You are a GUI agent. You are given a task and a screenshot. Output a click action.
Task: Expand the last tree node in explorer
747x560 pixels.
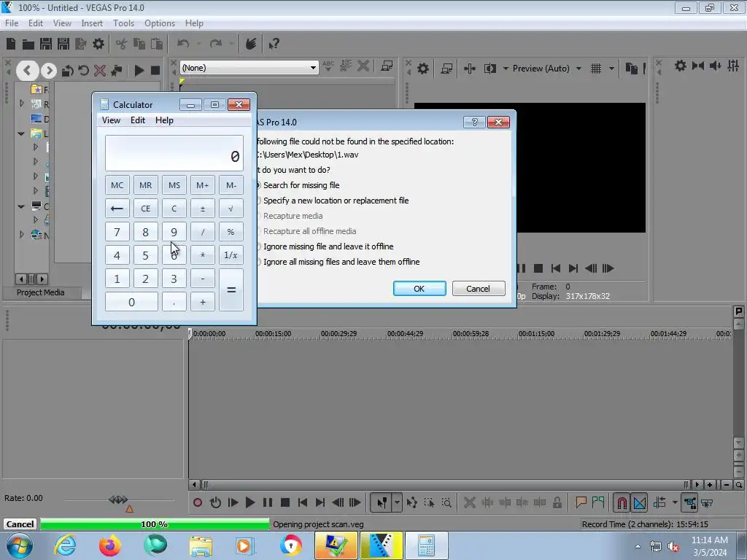(x=21, y=234)
